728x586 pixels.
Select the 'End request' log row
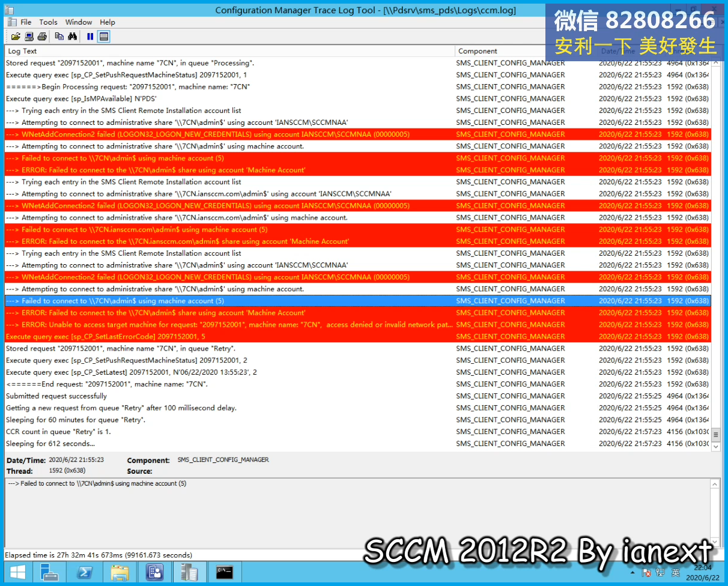tap(357, 384)
